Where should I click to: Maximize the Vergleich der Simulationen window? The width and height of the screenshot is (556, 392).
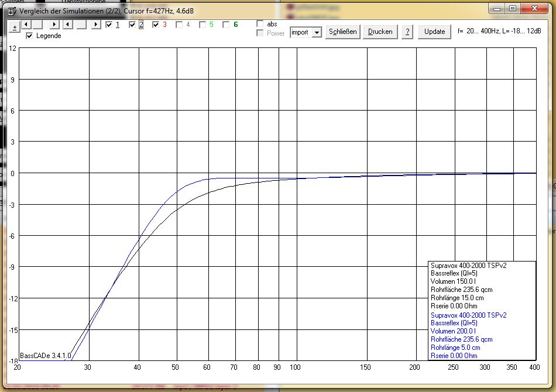pyautogui.click(x=513, y=9)
